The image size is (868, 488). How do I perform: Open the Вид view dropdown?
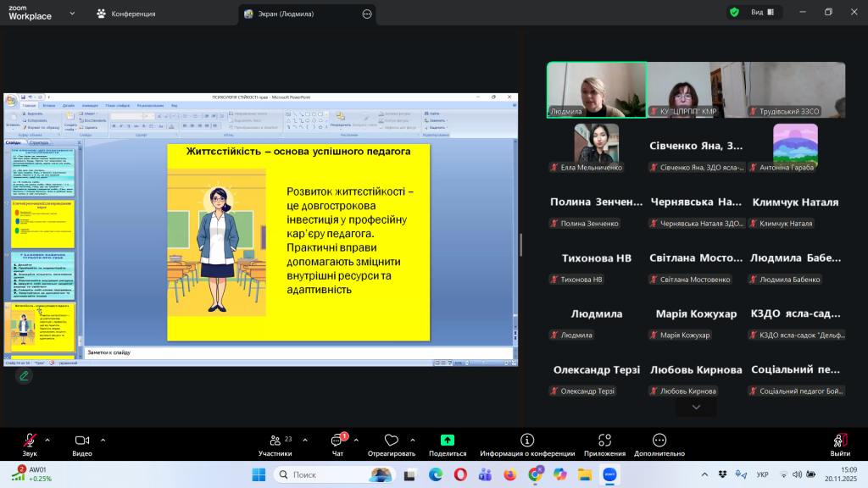coord(759,13)
